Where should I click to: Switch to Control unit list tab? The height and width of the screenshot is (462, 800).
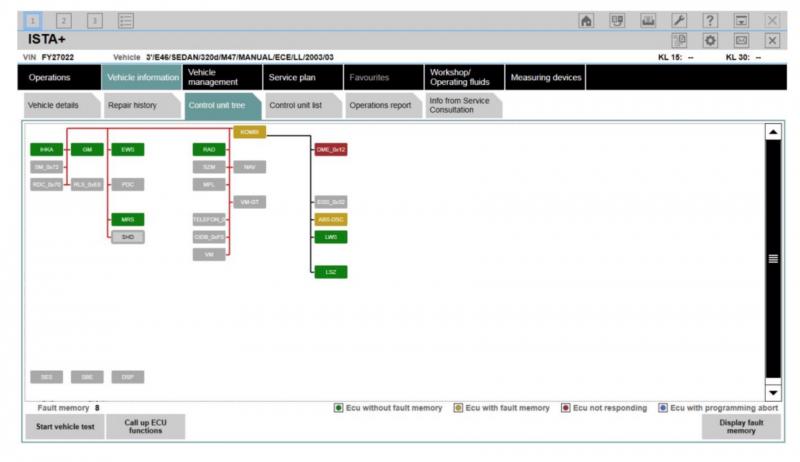pos(303,106)
